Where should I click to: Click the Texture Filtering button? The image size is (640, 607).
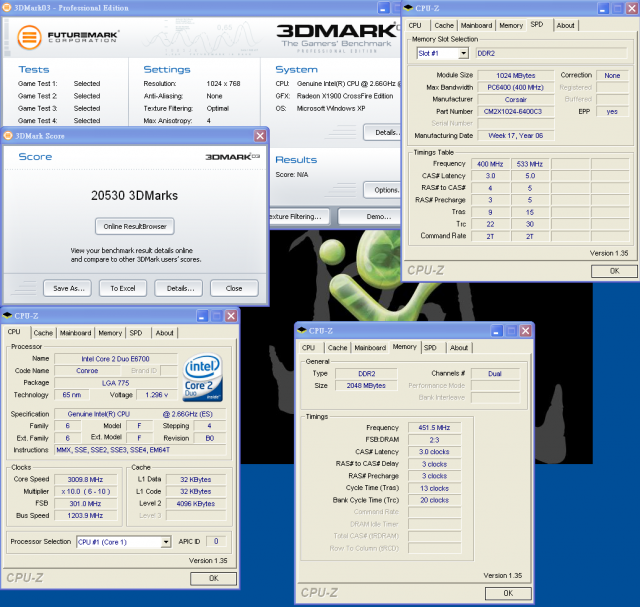point(299,216)
